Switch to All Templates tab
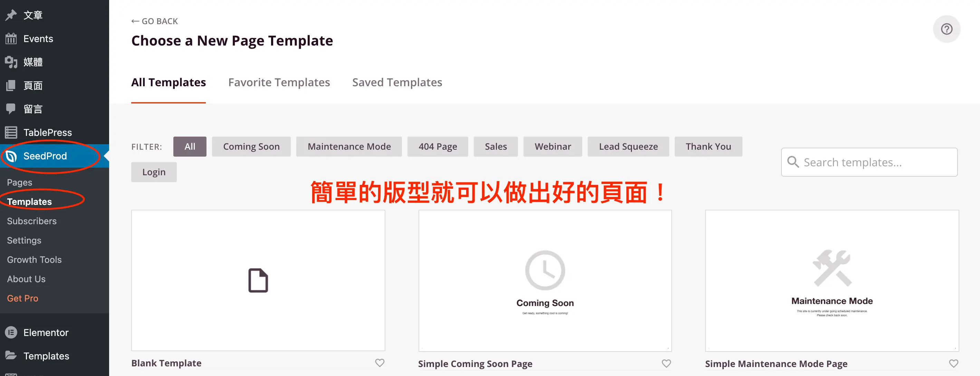980x376 pixels. click(169, 82)
